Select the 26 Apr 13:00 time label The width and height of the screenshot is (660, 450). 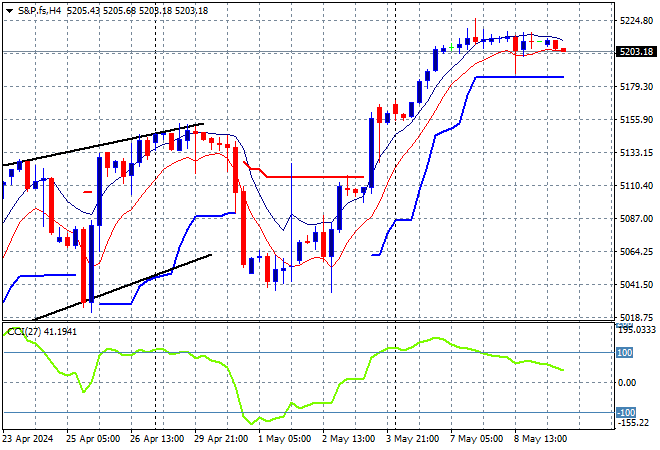157,439
